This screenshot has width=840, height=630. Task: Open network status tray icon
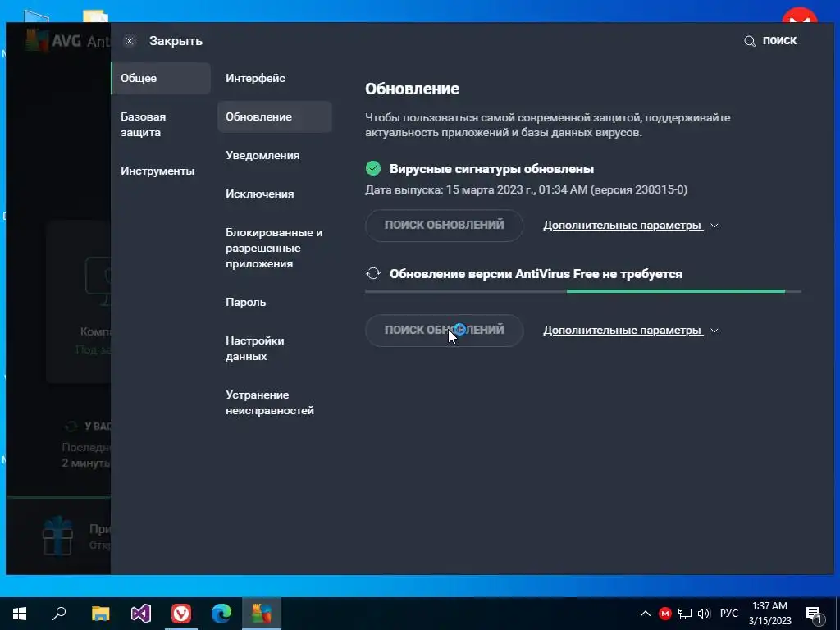click(x=685, y=614)
